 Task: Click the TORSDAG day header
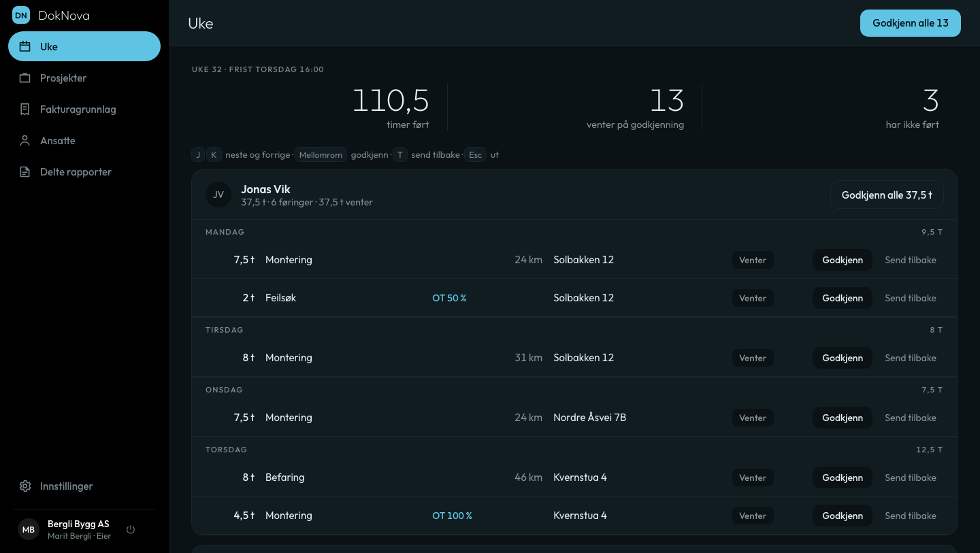point(226,450)
